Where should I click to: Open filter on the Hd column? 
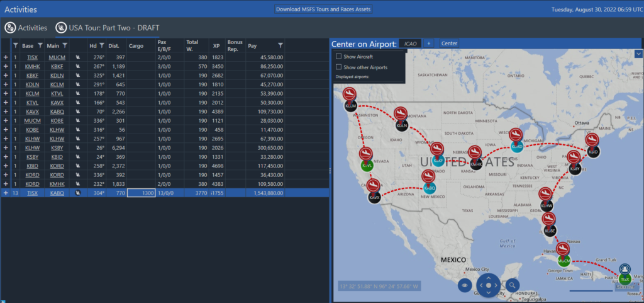(101, 45)
